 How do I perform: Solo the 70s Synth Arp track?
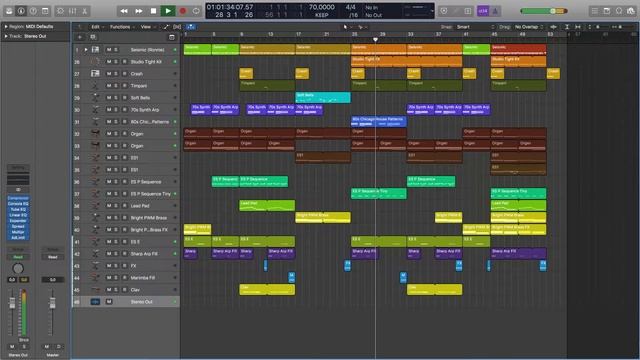click(x=116, y=110)
